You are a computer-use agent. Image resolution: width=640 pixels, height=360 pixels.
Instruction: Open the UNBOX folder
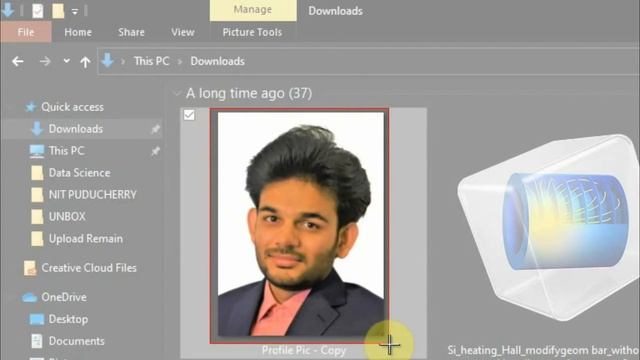67,216
